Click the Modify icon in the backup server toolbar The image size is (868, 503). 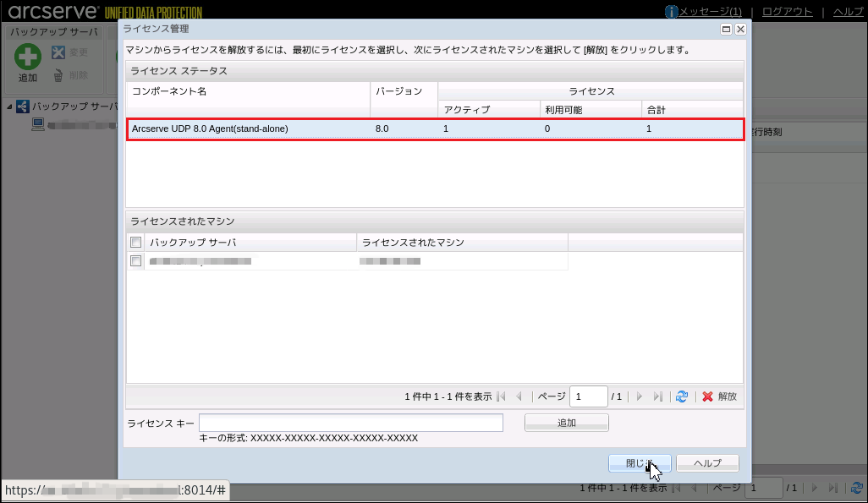[x=58, y=52]
